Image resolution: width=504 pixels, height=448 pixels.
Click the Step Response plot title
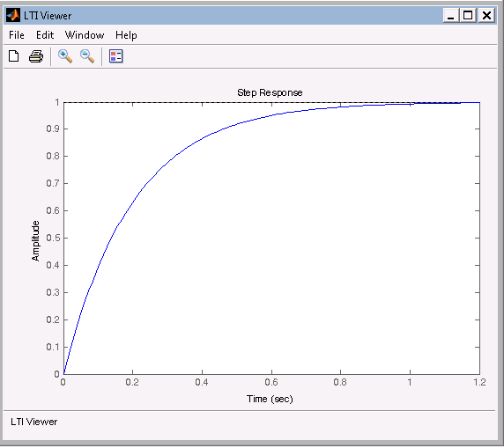(270, 92)
